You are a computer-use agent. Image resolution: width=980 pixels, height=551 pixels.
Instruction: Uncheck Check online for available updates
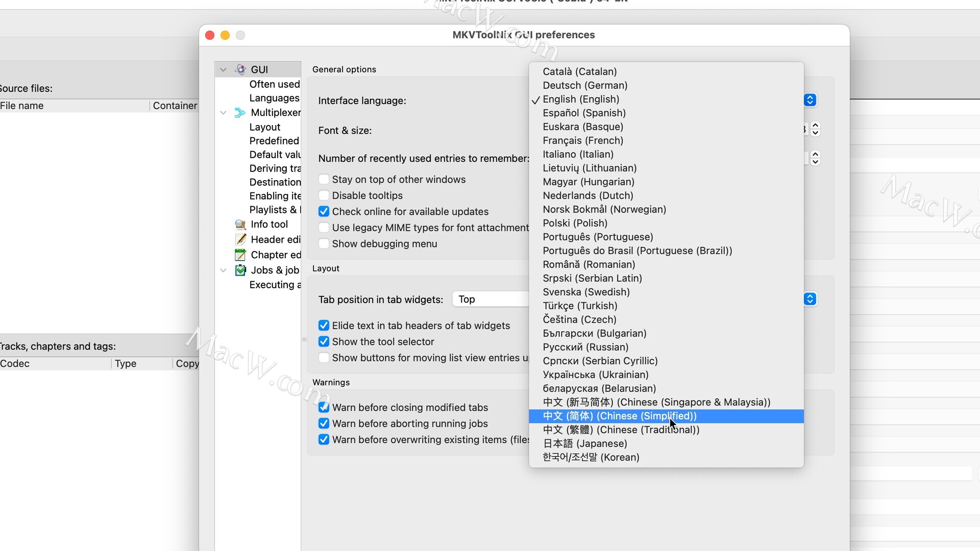point(324,211)
